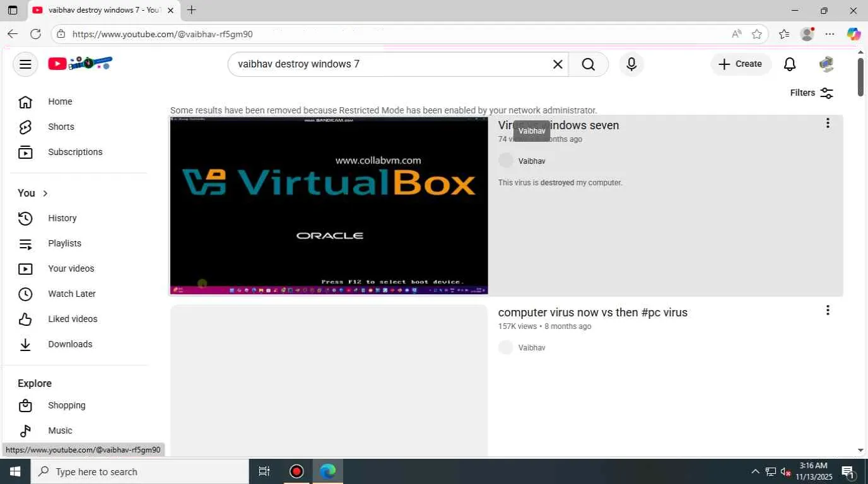The image size is (868, 484).
Task: Open the notifications bell
Action: [790, 64]
